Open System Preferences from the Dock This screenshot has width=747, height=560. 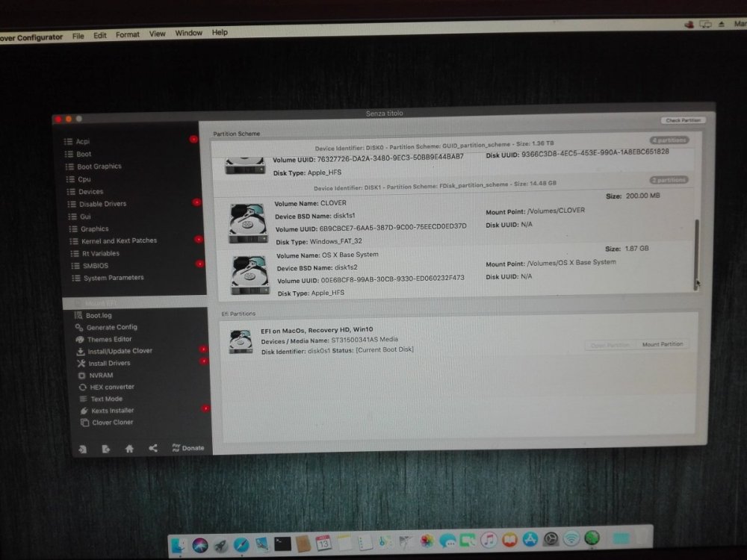551,538
